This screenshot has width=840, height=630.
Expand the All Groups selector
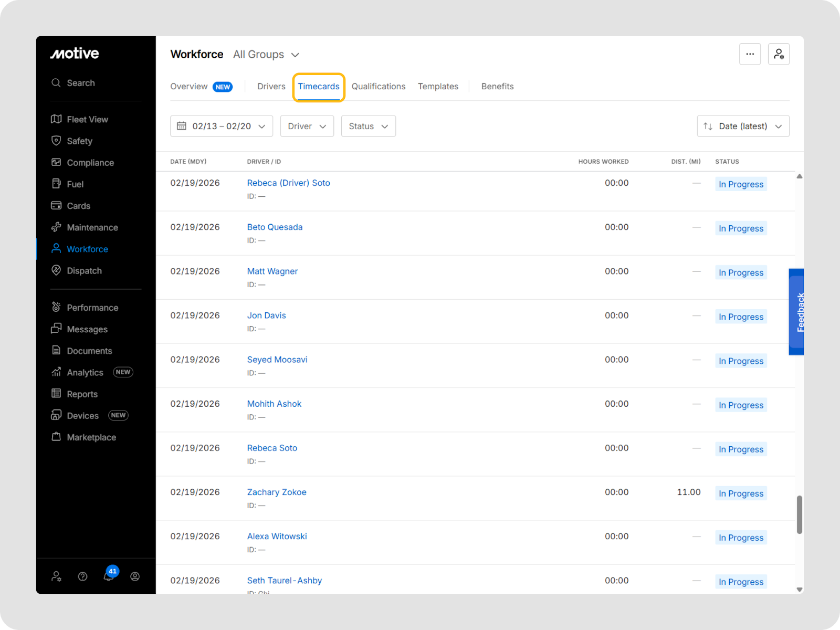tap(266, 55)
